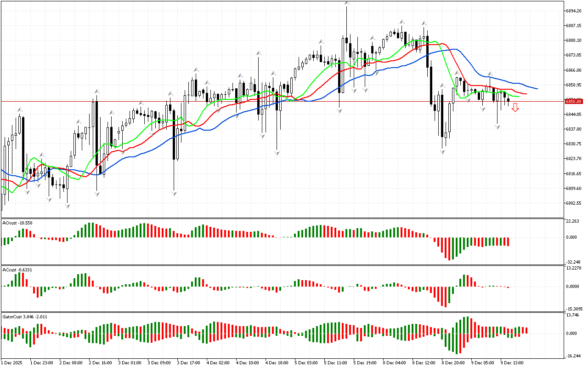
Task: Click the down fractal below the 8 Dec 20:00 low
Action: point(442,151)
